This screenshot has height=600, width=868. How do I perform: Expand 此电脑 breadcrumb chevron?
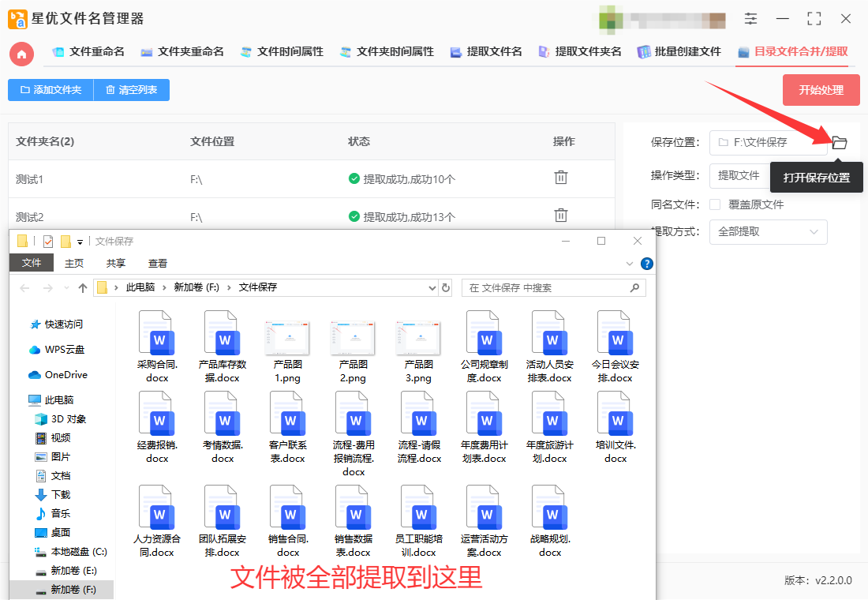coord(164,287)
